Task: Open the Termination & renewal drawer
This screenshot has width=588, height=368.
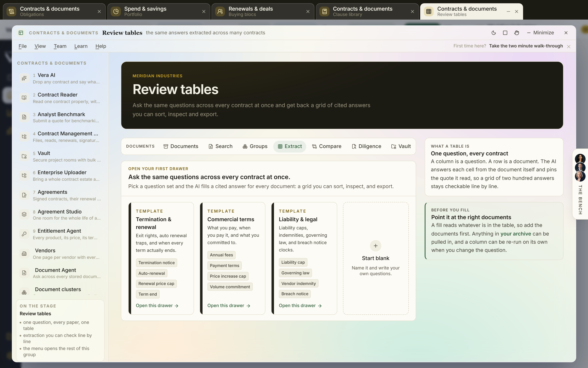Action: point(157,306)
